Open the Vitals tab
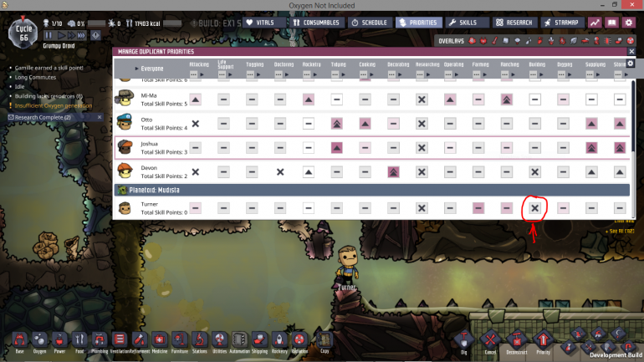644x362 pixels. point(266,23)
